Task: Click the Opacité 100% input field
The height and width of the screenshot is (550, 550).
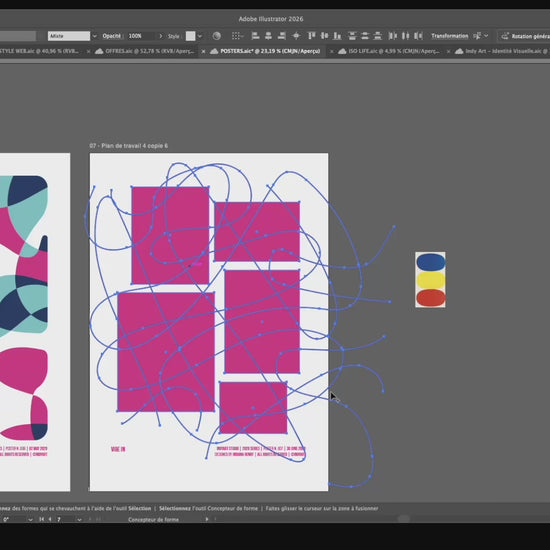Action: point(141,36)
